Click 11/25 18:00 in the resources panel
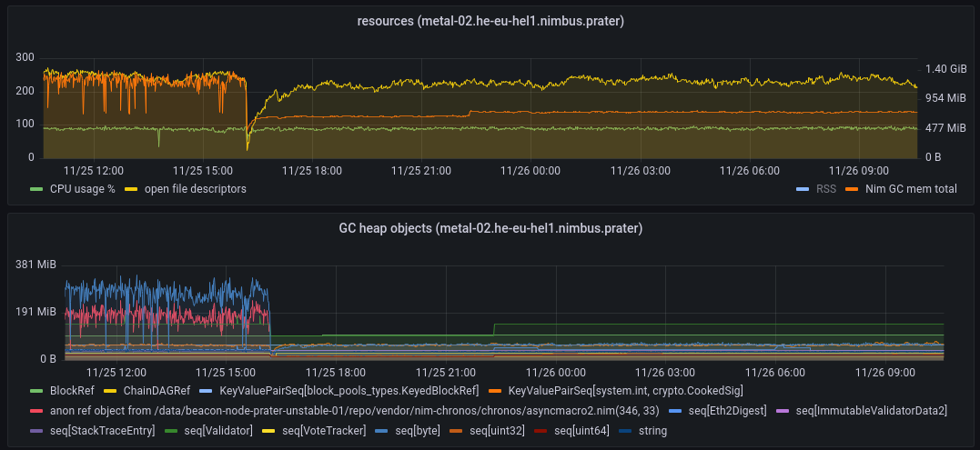This screenshot has width=980, height=450. click(x=312, y=170)
